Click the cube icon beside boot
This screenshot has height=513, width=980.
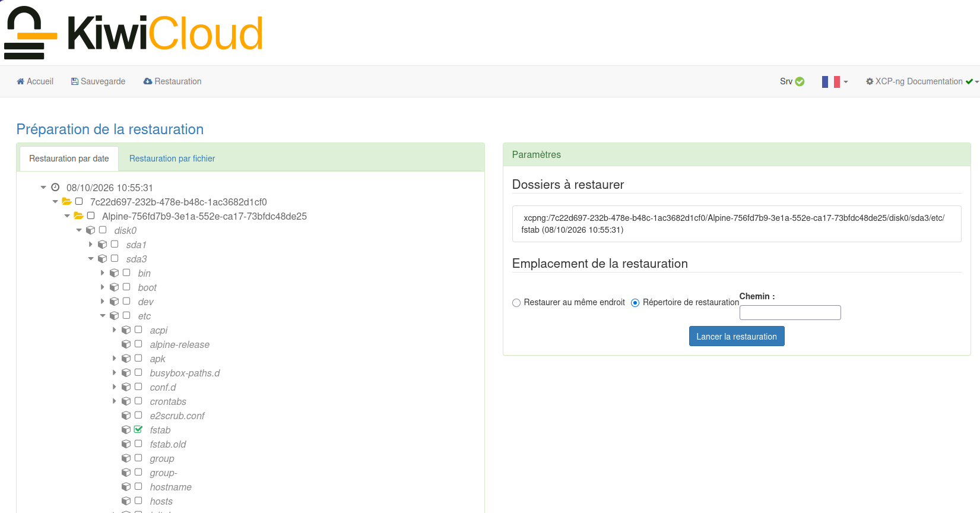(115, 287)
